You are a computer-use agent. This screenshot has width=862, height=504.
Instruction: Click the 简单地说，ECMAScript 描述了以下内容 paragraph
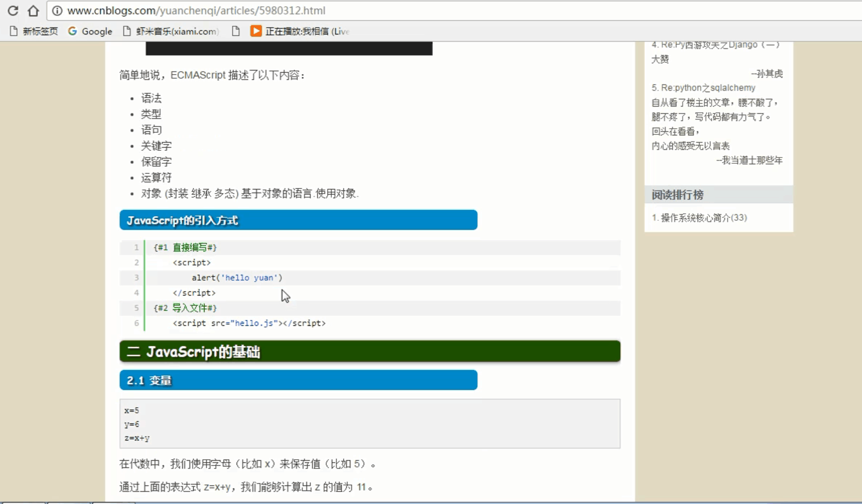point(212,75)
